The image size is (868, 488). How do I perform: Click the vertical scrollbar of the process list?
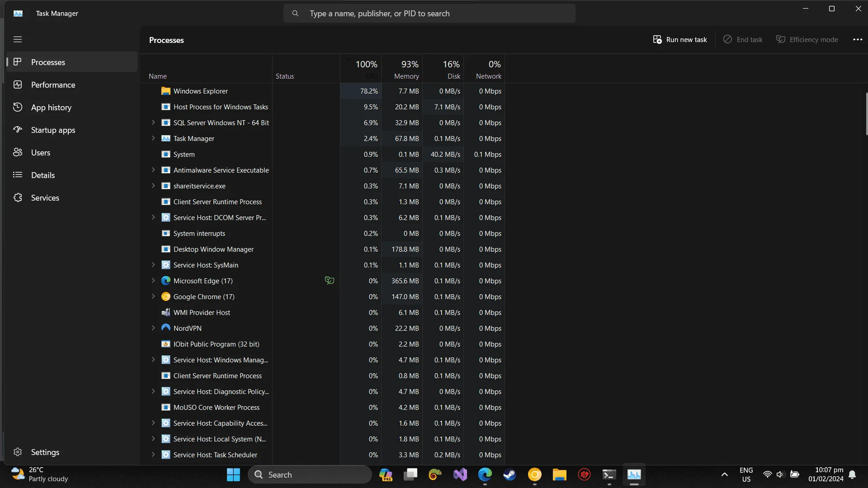pos(866,114)
